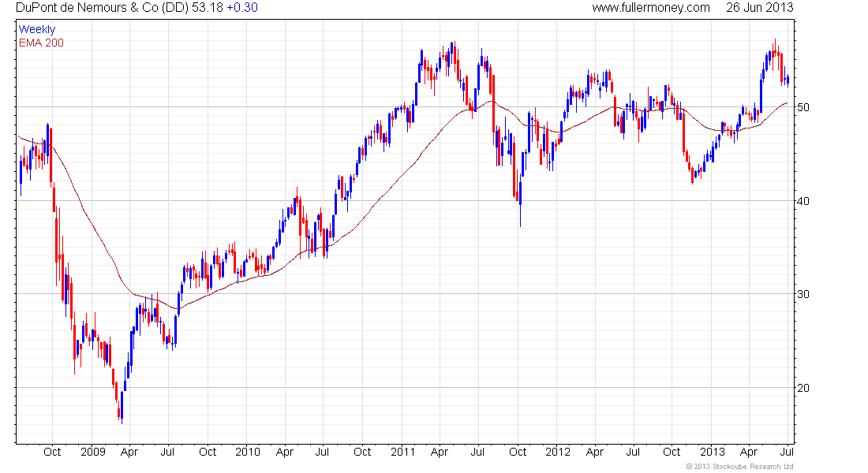
Task: Click the 2011 year label on time axis
Action: point(402,452)
